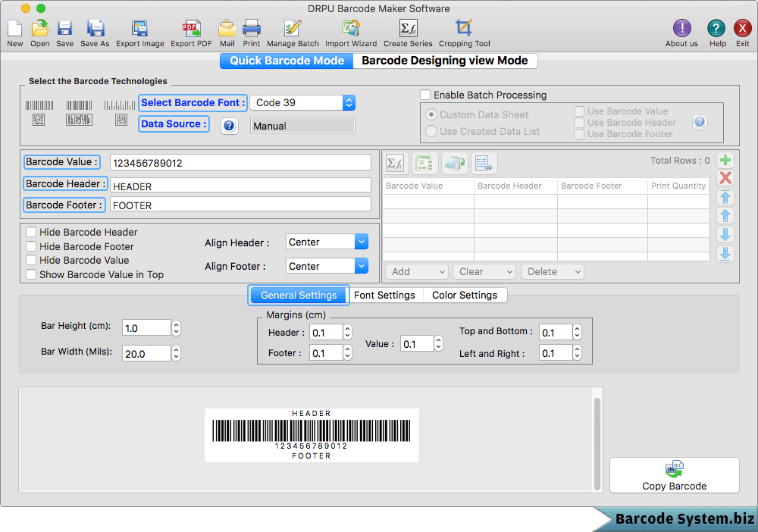Click the Value margin stepper
Screen dimensions: 758x532
[x=438, y=344]
